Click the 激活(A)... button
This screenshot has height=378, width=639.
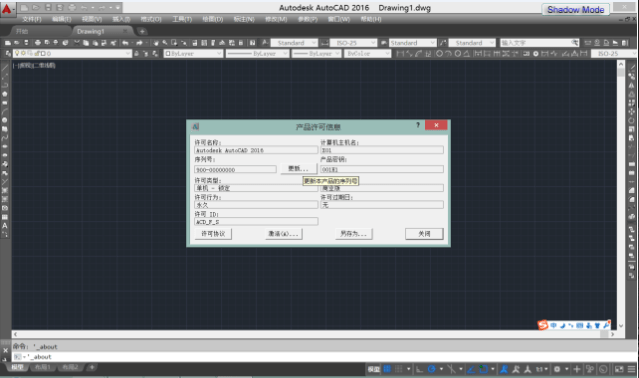click(284, 234)
